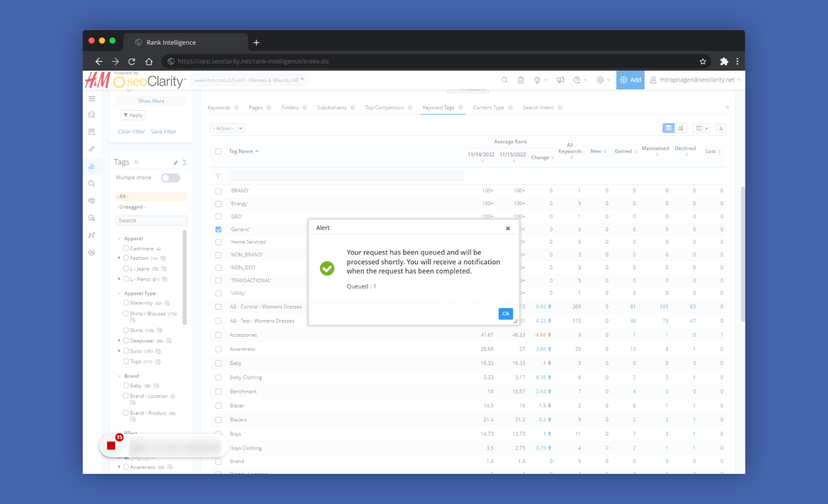The width and height of the screenshot is (828, 504).
Task: Switch to the Subdomains tab
Action: 332,108
